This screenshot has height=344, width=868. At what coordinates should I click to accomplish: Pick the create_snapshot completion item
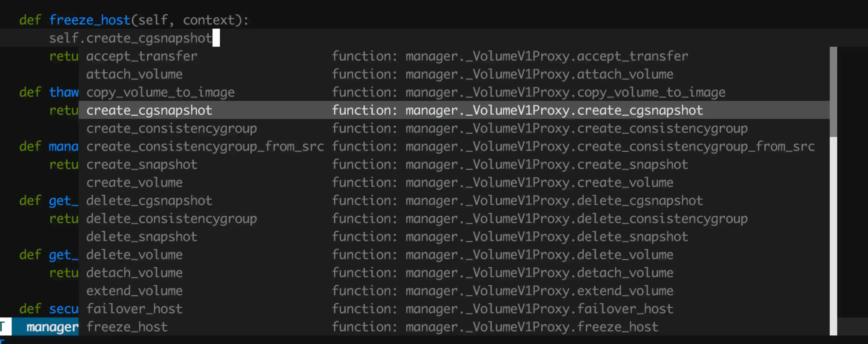pyautogui.click(x=142, y=165)
